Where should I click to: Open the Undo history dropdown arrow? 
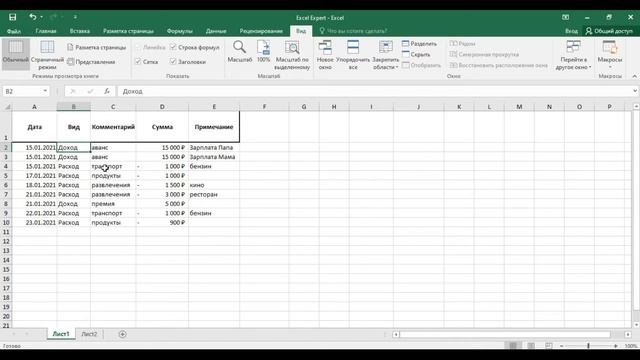[42, 17]
